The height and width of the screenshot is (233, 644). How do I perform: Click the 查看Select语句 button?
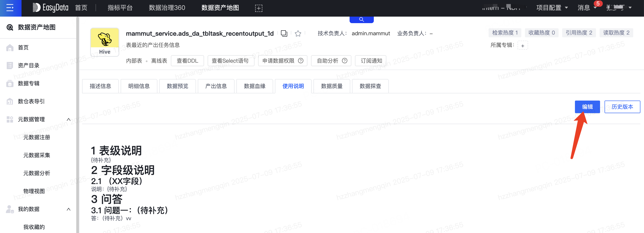click(231, 61)
